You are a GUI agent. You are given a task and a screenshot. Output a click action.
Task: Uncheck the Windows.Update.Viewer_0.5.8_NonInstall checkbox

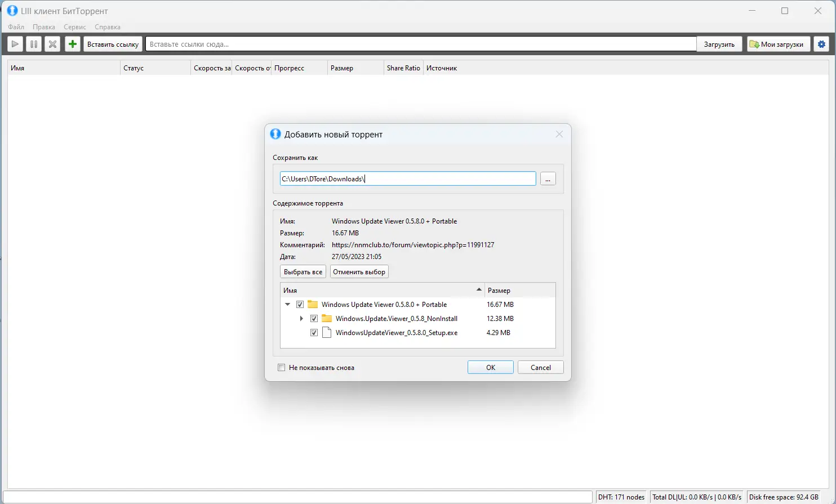click(x=314, y=318)
